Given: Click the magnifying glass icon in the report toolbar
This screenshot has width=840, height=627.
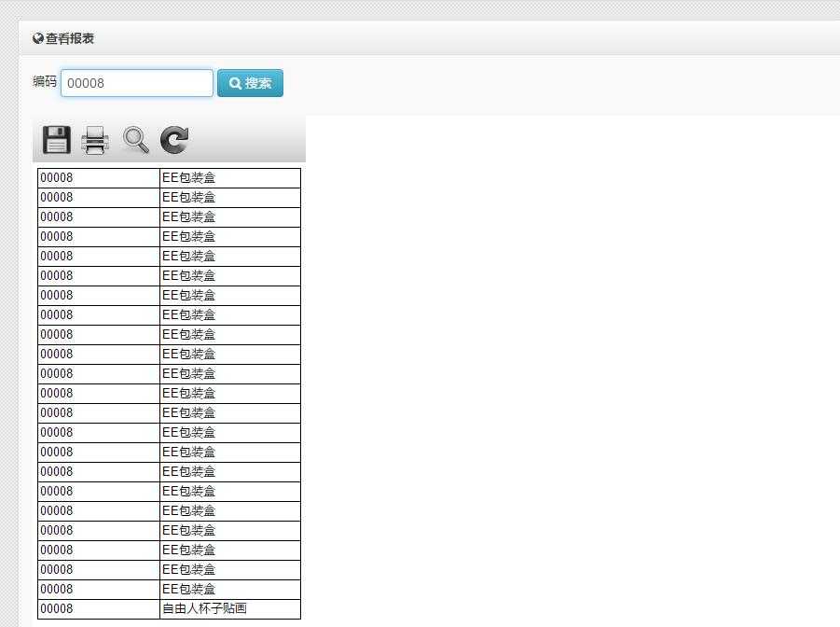Looking at the screenshot, I should (x=135, y=141).
